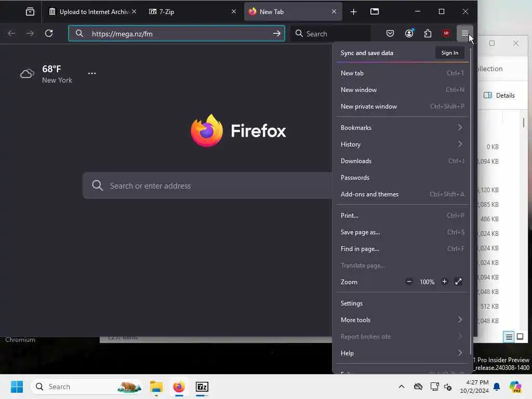Screen dimensions: 532x399
Task: Click the toolbar Search box
Action: coord(331,33)
